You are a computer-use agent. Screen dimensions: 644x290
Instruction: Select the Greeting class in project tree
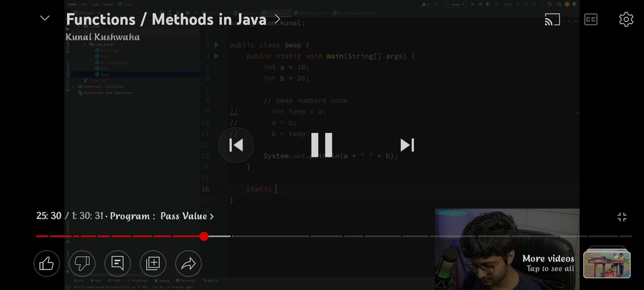[106, 50]
